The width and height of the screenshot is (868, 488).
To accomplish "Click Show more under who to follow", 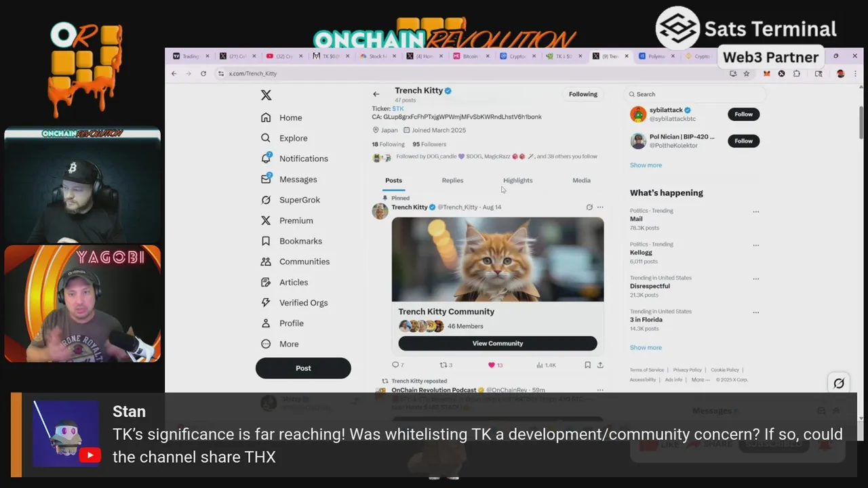I will point(646,165).
